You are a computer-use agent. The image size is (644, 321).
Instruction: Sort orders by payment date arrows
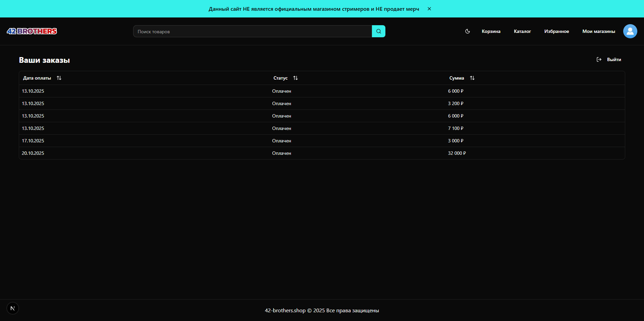(x=59, y=78)
